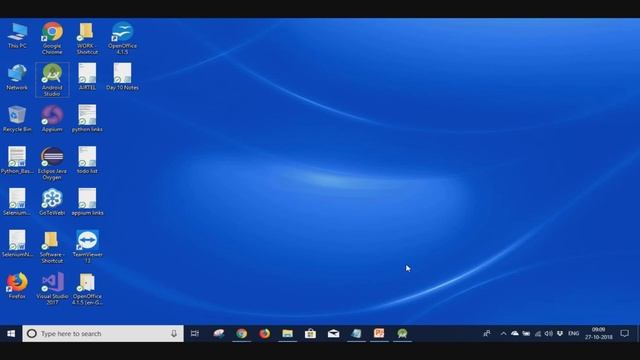Open Chrome from the taskbar

(x=242, y=333)
